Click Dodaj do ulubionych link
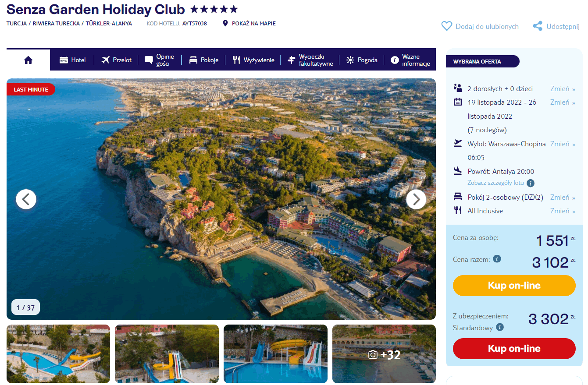 [487, 26]
